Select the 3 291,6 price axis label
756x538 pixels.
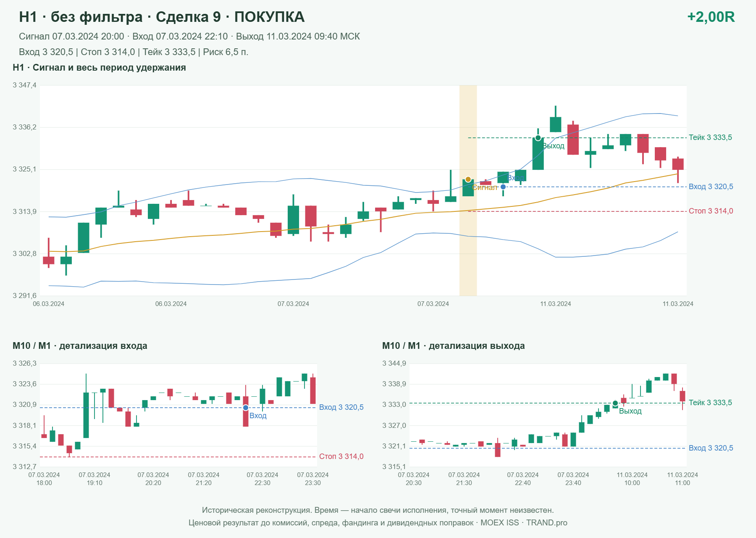[24, 295]
